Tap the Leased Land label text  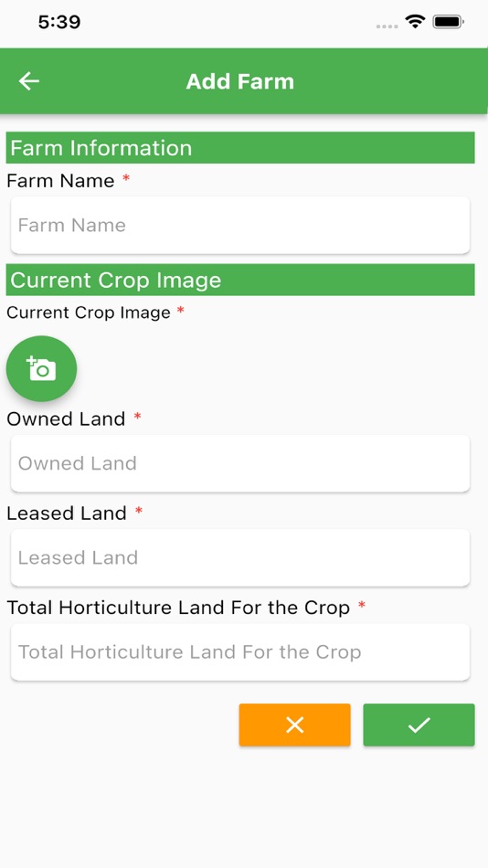[67, 513]
